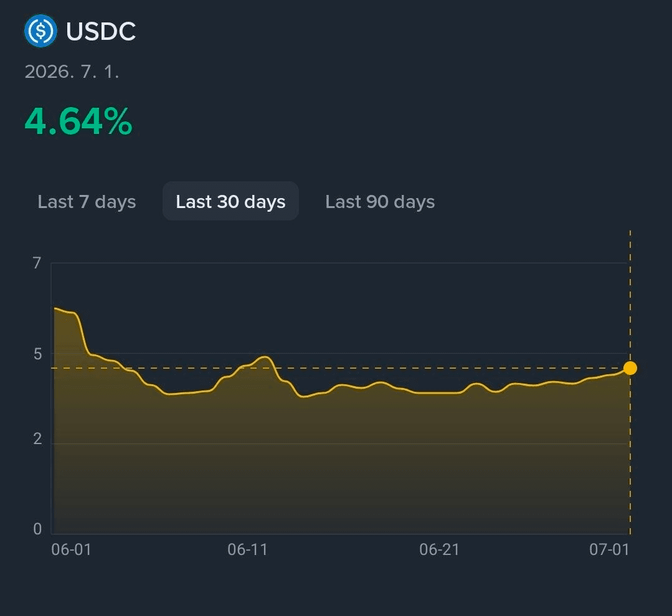Viewport: 672px width, 616px height.
Task: Click the chart line bump near 06-11
Action: click(265, 357)
